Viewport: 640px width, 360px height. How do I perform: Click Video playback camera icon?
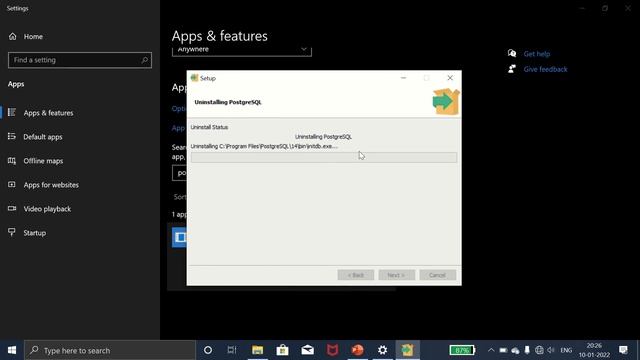[x=12, y=209]
